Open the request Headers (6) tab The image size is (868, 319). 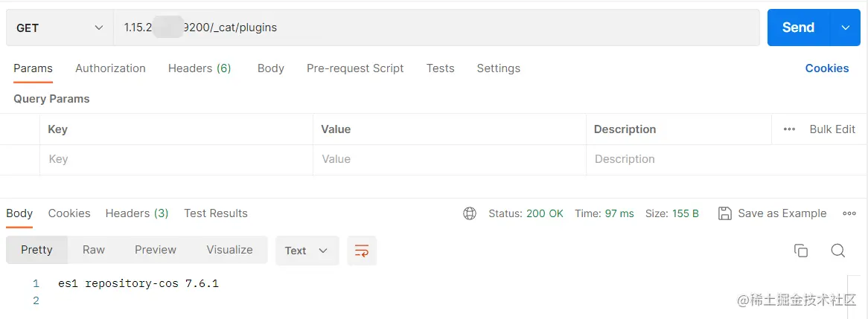click(200, 68)
